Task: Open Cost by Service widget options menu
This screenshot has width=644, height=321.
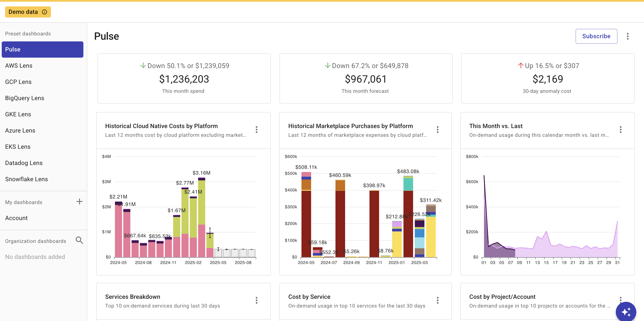Action: pos(437,300)
